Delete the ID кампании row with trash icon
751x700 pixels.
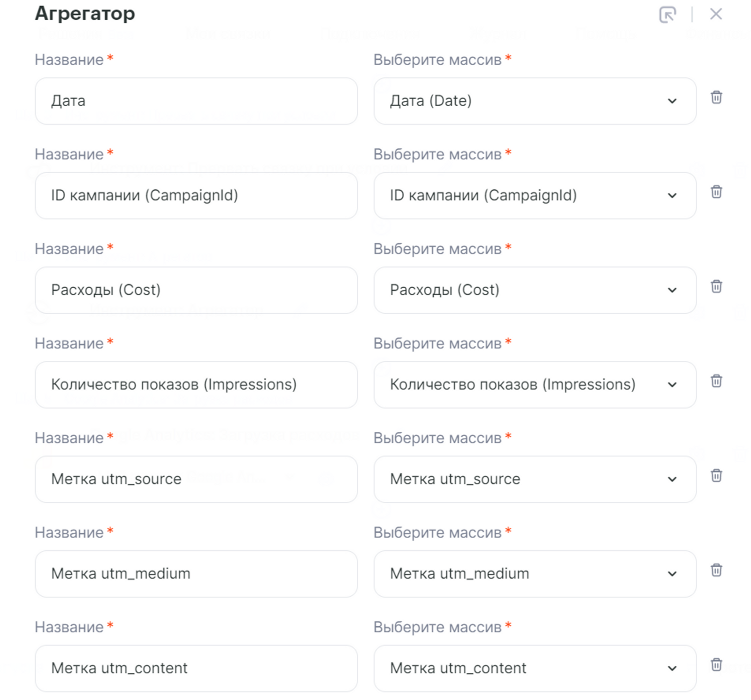(x=716, y=192)
